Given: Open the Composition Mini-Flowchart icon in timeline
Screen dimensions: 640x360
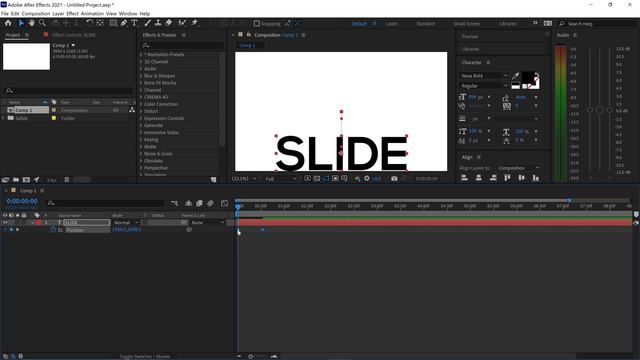Looking at the screenshot, I should coord(175,203).
